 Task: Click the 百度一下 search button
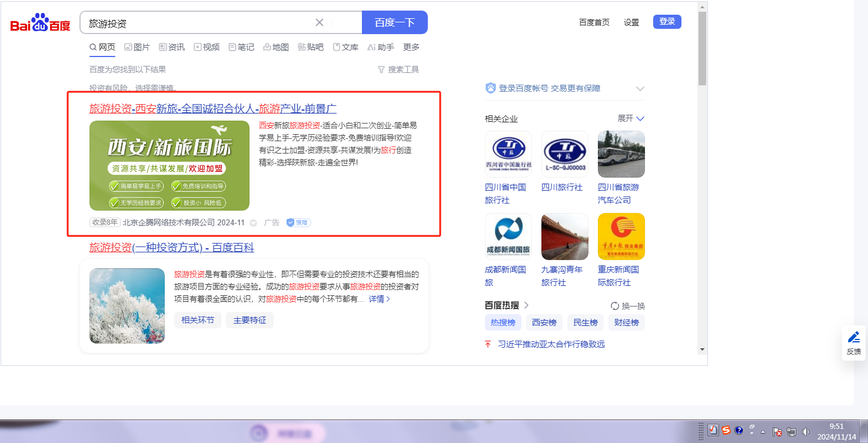click(395, 22)
